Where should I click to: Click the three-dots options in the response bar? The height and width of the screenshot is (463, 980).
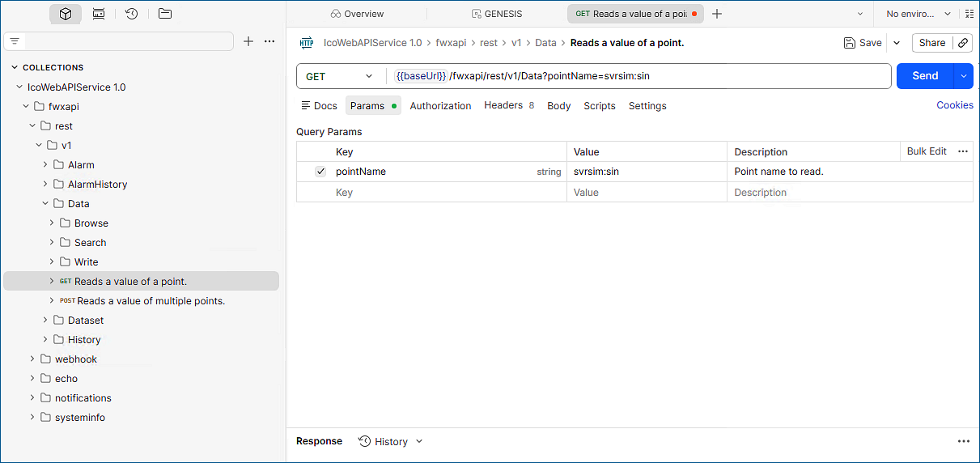963,441
